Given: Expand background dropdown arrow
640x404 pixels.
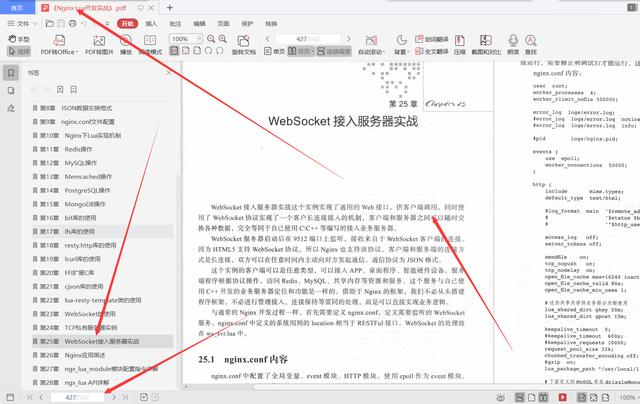Looking at the screenshot, I should pyautogui.click(x=408, y=52).
